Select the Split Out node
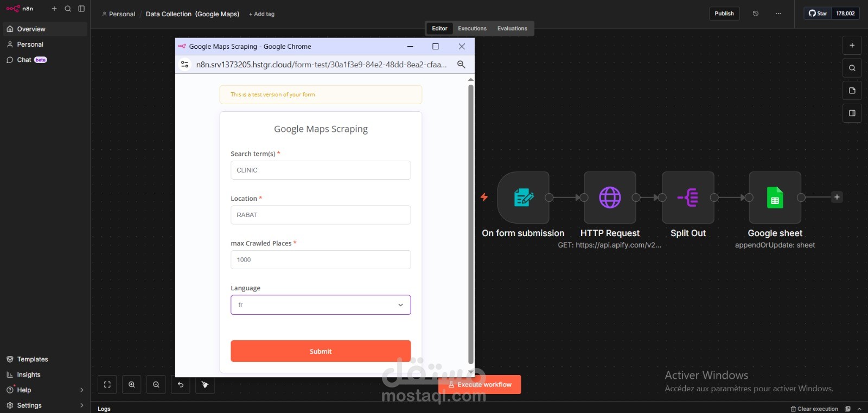 [x=688, y=198]
